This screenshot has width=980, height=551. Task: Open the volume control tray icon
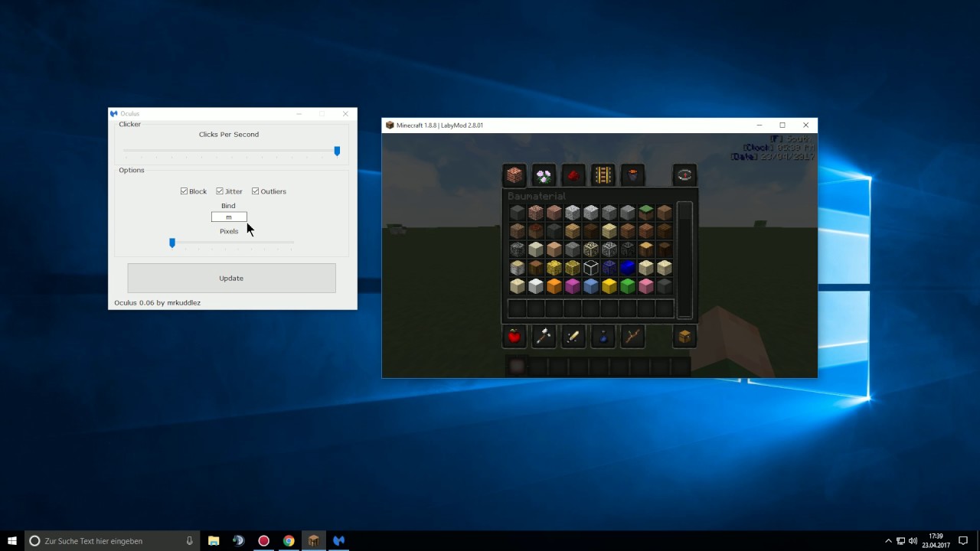(x=913, y=540)
